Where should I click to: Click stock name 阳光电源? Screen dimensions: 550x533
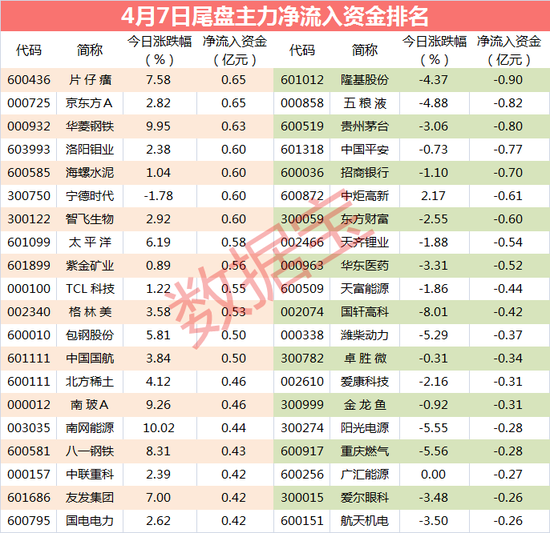pyautogui.click(x=365, y=428)
